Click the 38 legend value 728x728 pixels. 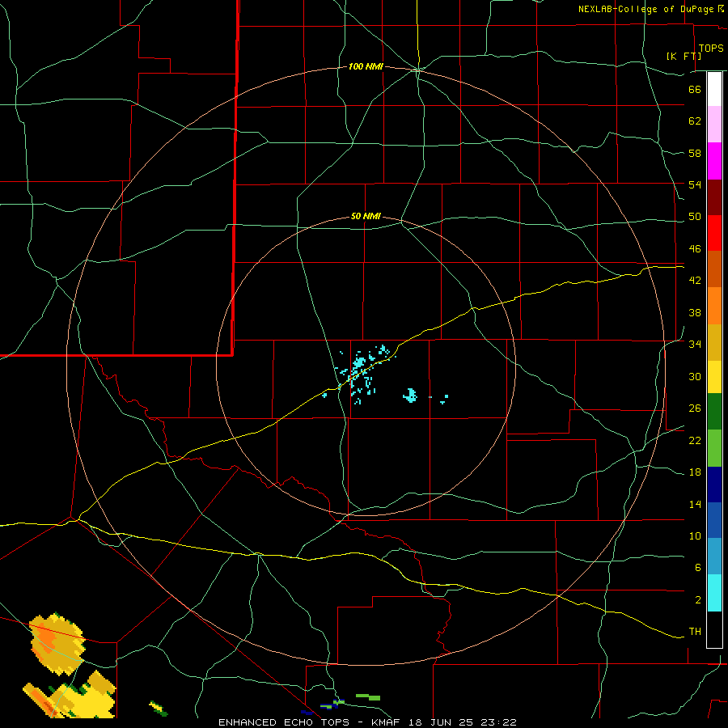pyautogui.click(x=695, y=313)
